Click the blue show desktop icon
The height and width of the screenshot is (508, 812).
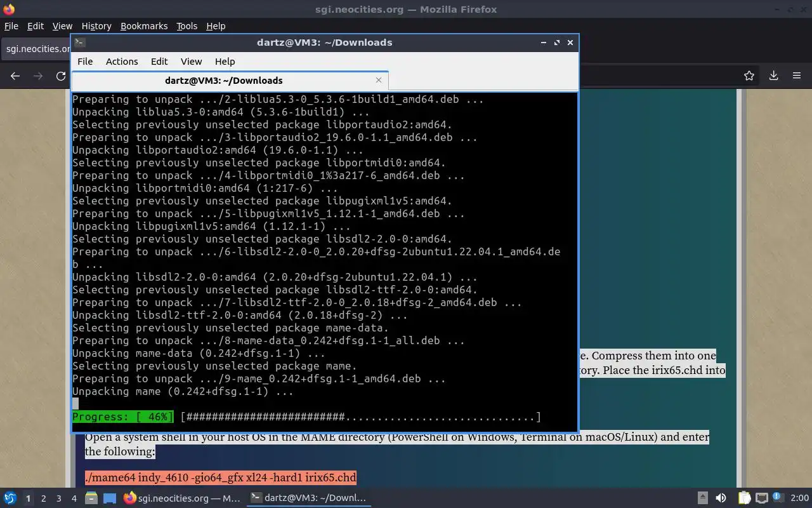pos(110,498)
